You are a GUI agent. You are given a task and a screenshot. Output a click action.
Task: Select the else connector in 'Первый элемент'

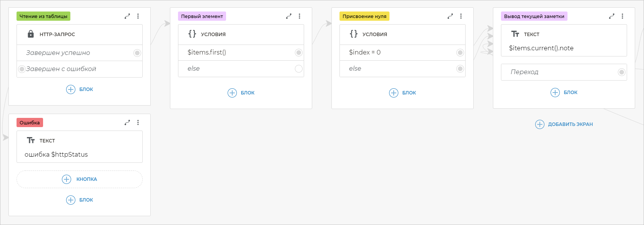(298, 69)
